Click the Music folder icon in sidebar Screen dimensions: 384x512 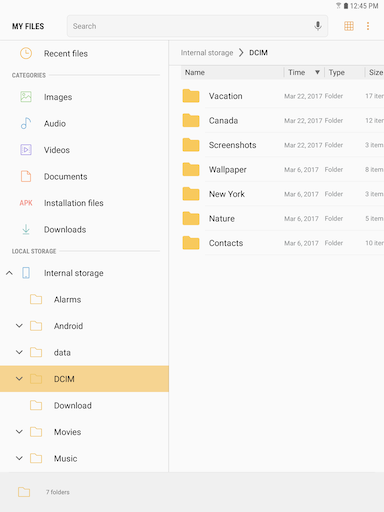[36, 458]
